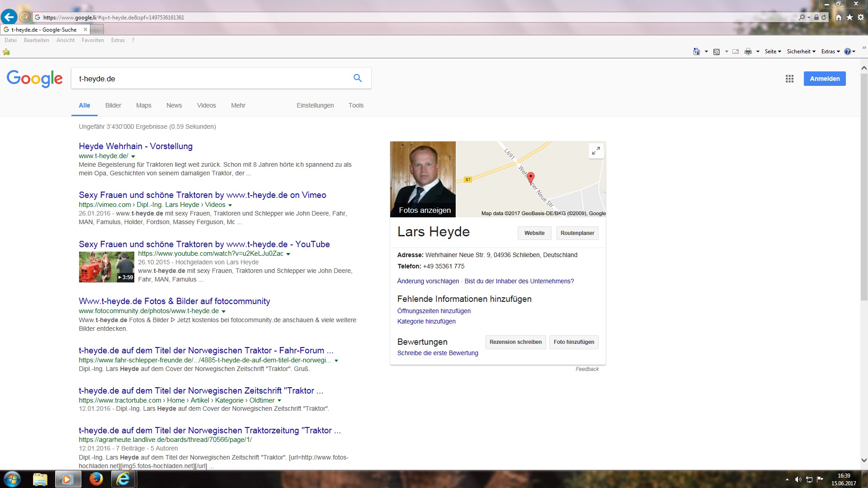Open dropdown arrow next to printer icon
The height and width of the screenshot is (488, 868).
pyautogui.click(x=758, y=52)
